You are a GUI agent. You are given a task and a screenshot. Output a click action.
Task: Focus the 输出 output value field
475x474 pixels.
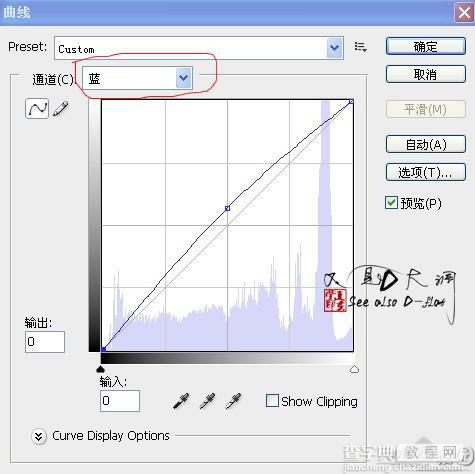click(x=45, y=342)
